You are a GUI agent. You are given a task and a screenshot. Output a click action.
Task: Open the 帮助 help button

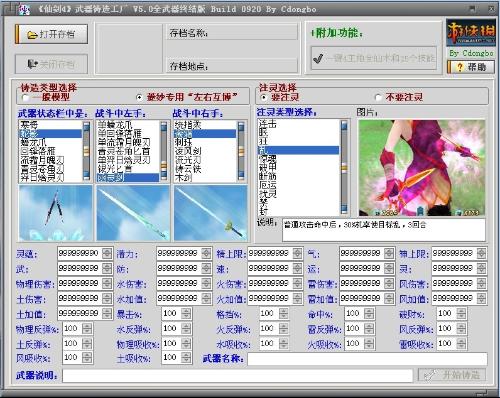pyautogui.click(x=471, y=67)
